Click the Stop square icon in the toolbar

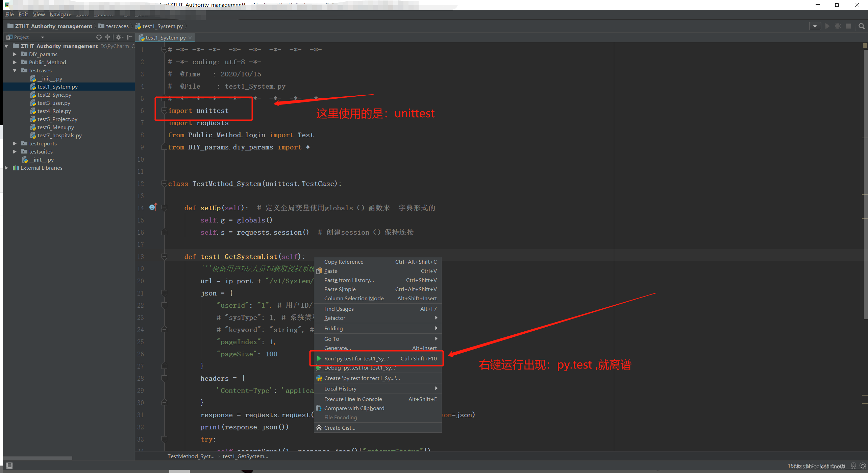point(848,26)
